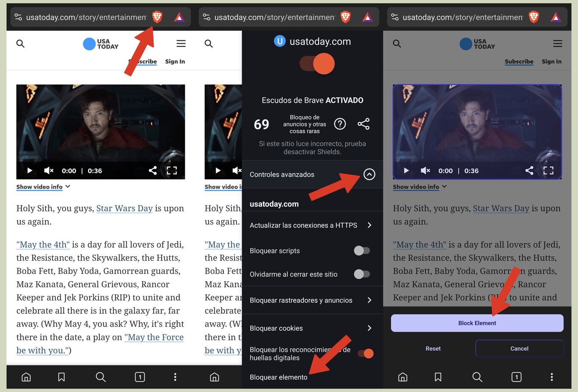The width and height of the screenshot is (578, 392).
Task: Open Bloquear rastreadores y anuncios options
Action: [312, 300]
